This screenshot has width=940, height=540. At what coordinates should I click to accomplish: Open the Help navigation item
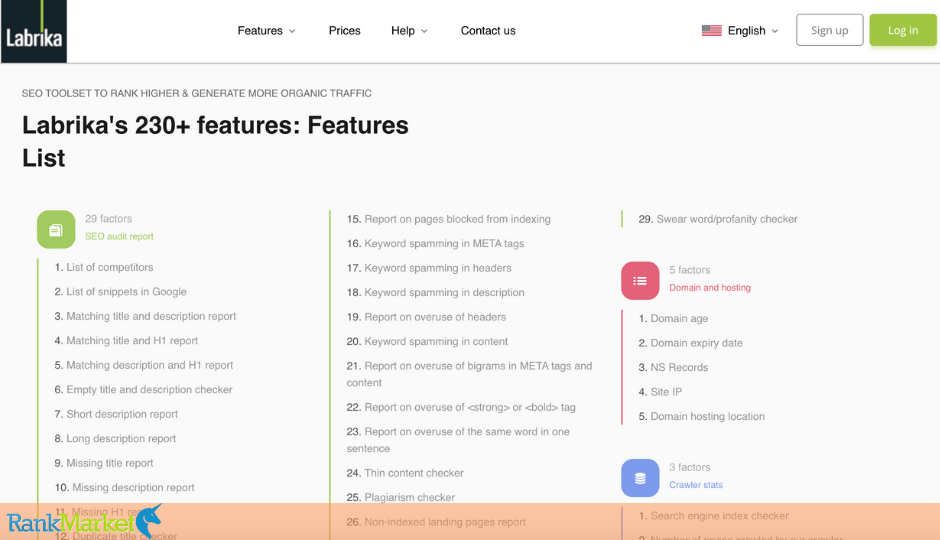pyautogui.click(x=403, y=31)
